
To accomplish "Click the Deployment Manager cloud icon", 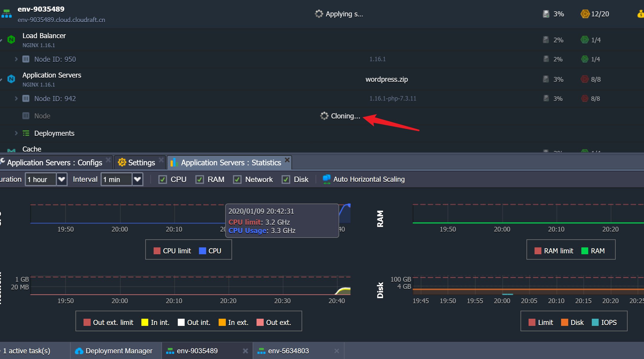I will [79, 351].
